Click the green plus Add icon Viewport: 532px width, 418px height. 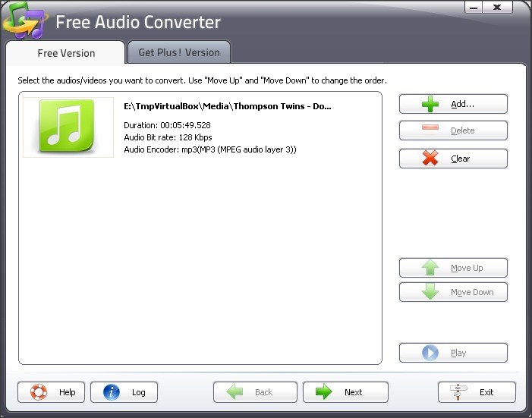(x=430, y=104)
